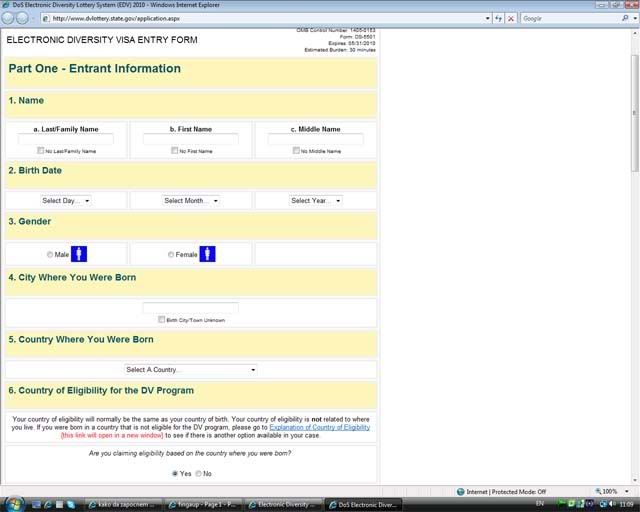
Task: Click 'Internet | Protected Mode: Off' status text
Action: 506,492
